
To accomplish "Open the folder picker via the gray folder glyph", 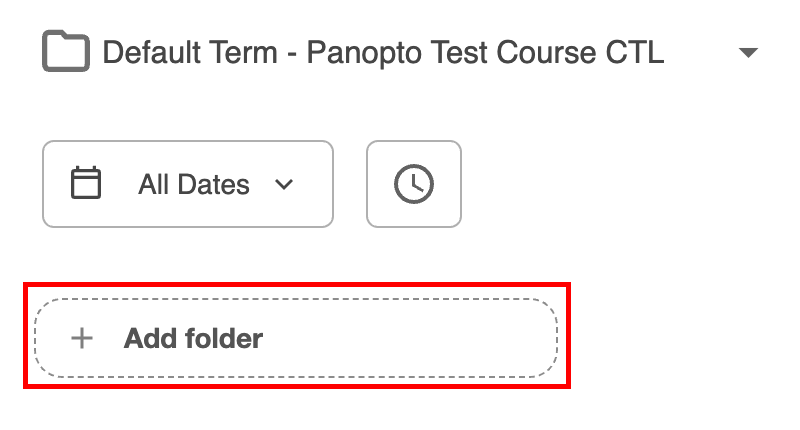I will [66, 52].
